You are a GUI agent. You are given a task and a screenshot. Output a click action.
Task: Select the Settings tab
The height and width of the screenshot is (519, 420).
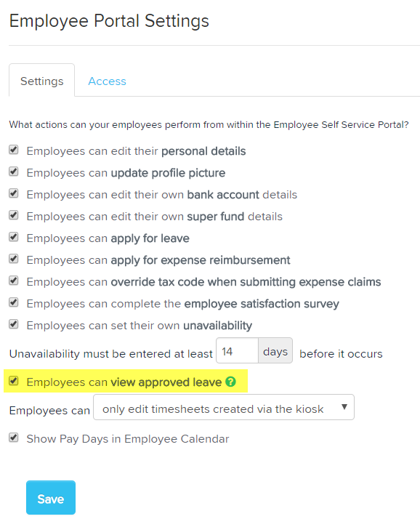41,81
